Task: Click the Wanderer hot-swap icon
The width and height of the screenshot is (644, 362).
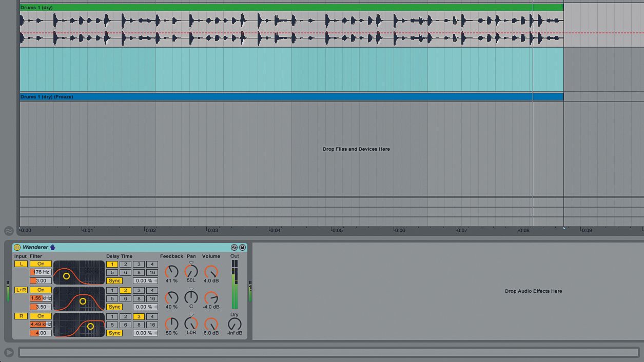Action: coord(235,247)
